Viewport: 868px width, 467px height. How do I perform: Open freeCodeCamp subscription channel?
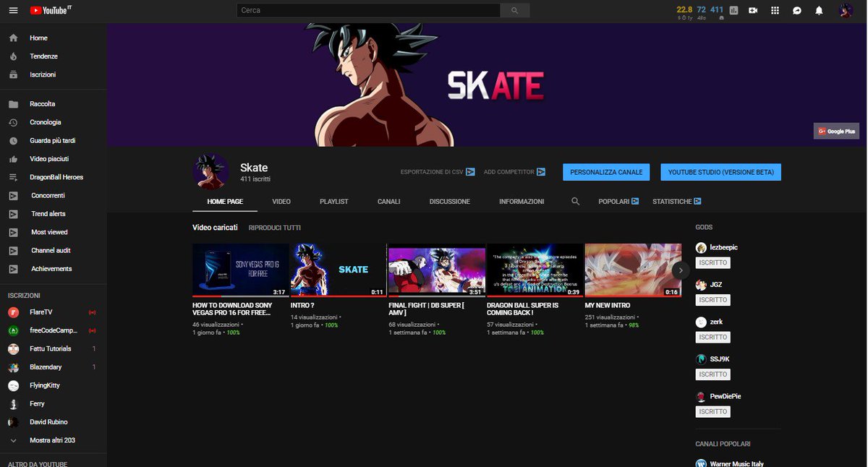click(54, 330)
